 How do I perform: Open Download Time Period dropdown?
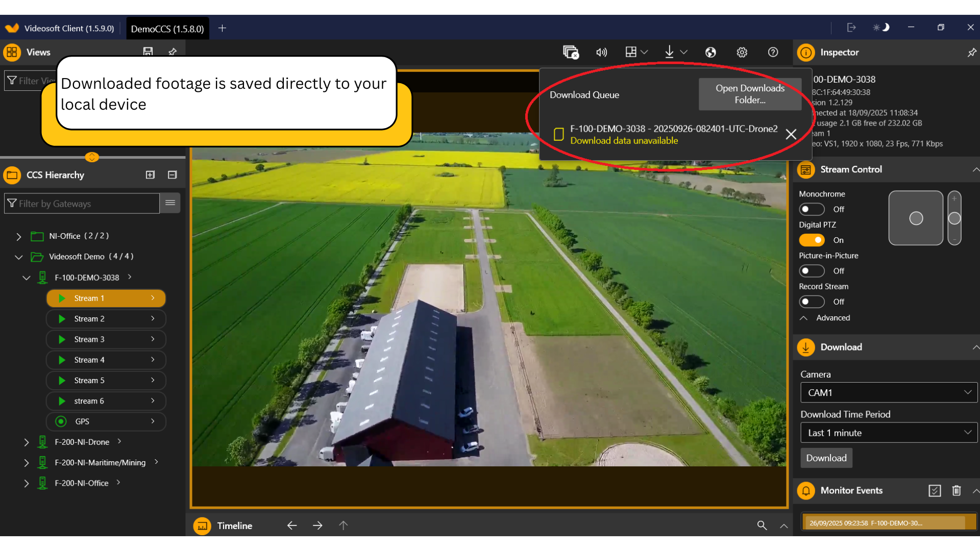(x=889, y=433)
